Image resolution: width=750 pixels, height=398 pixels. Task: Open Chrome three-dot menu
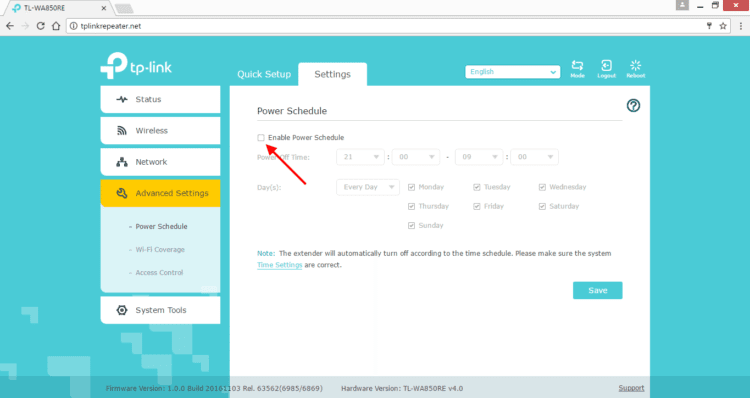click(740, 26)
